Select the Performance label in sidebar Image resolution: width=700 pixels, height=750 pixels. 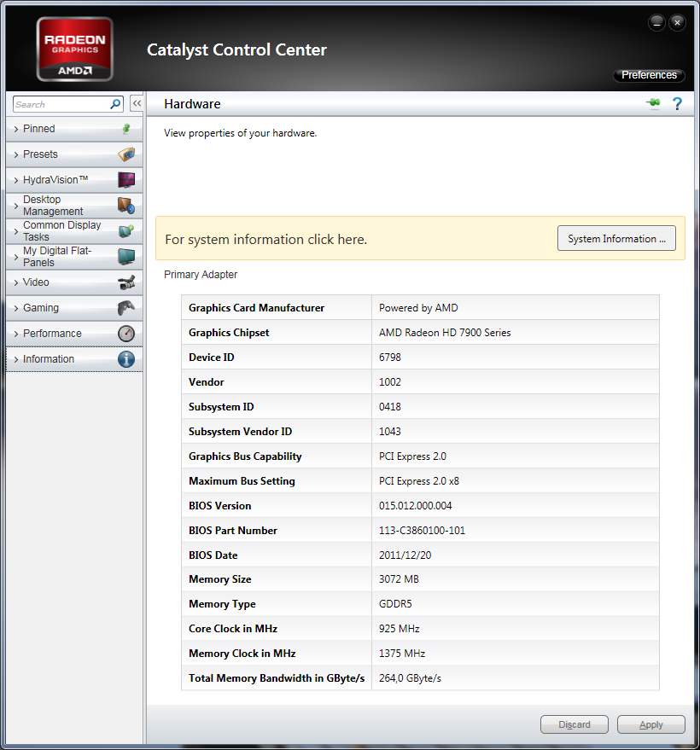tap(52, 334)
